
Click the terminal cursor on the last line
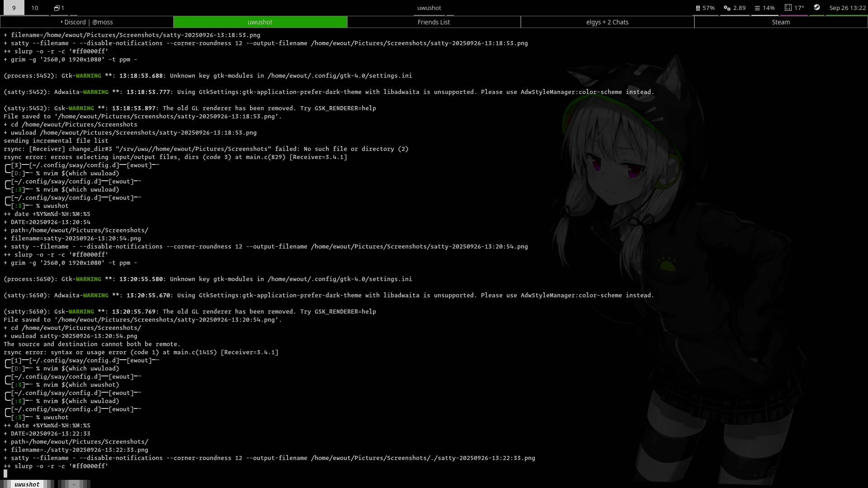pyautogui.click(x=5, y=474)
